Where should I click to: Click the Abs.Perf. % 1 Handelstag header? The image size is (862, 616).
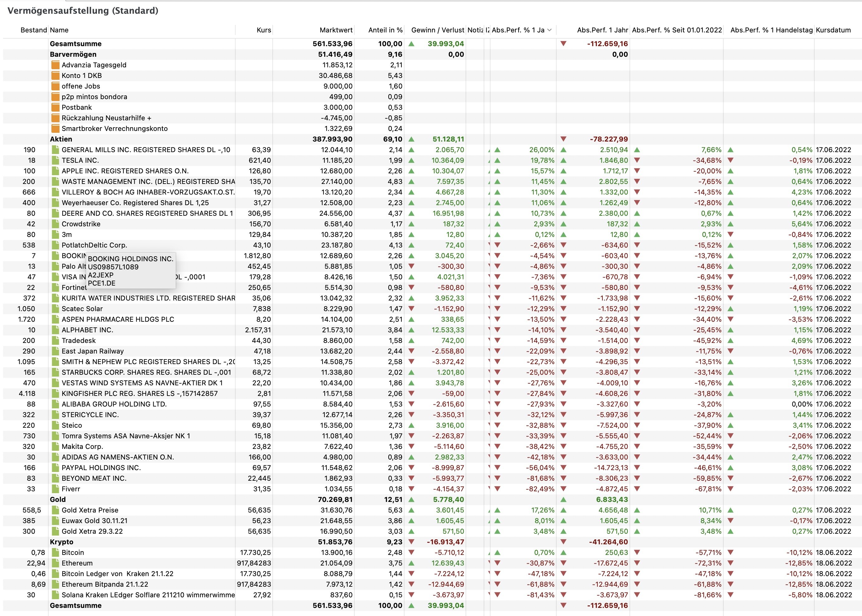coord(771,30)
